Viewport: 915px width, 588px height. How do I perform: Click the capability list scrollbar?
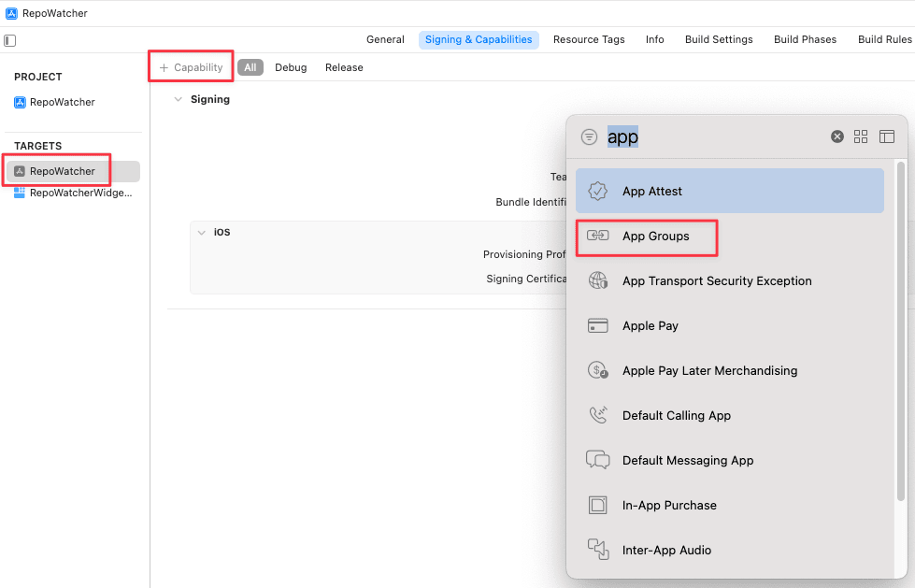[x=900, y=332]
